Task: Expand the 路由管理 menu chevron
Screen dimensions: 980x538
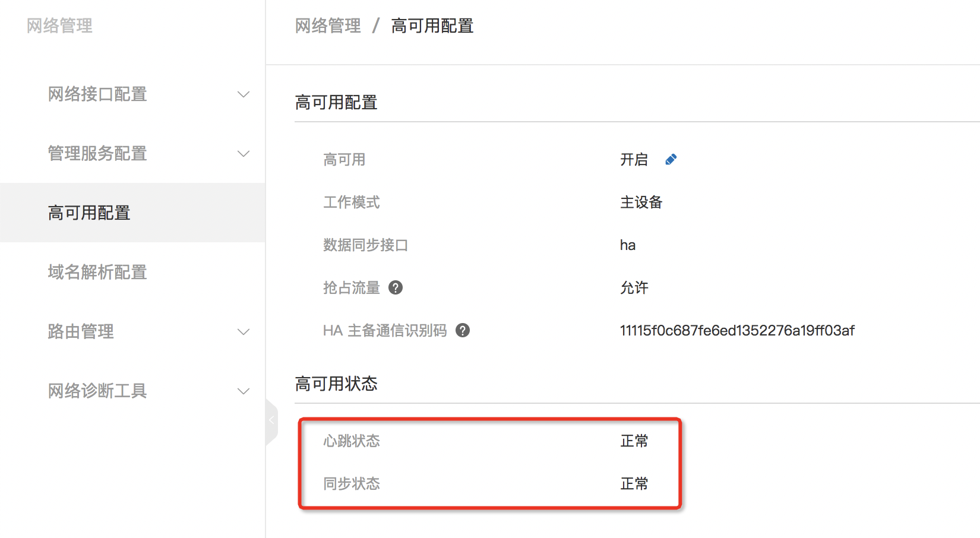Action: [244, 332]
